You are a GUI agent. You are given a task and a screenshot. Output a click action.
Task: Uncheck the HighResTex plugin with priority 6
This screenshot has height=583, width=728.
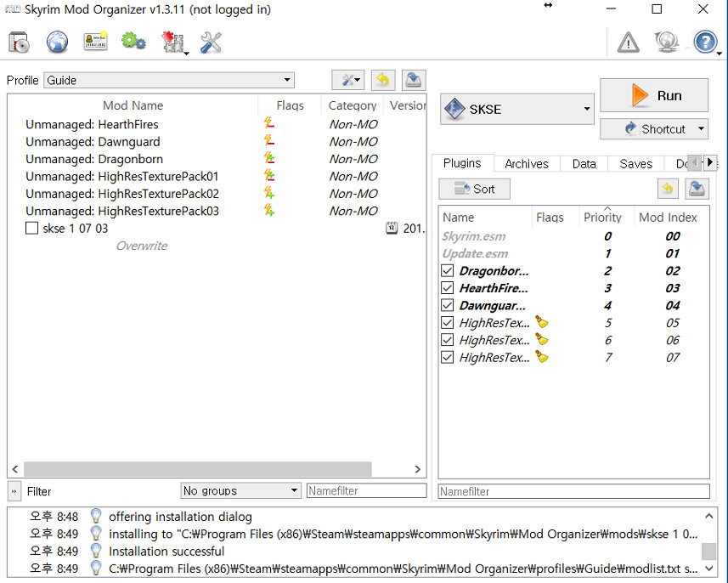[x=447, y=340]
